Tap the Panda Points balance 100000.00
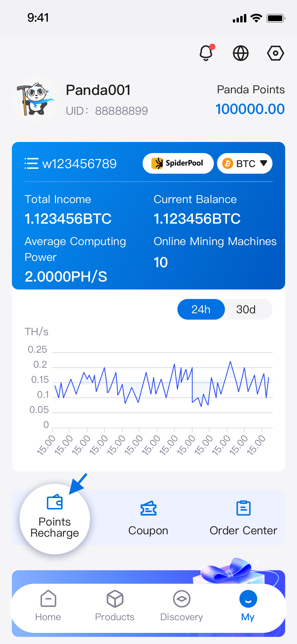This screenshot has width=297, height=644. pyautogui.click(x=250, y=109)
